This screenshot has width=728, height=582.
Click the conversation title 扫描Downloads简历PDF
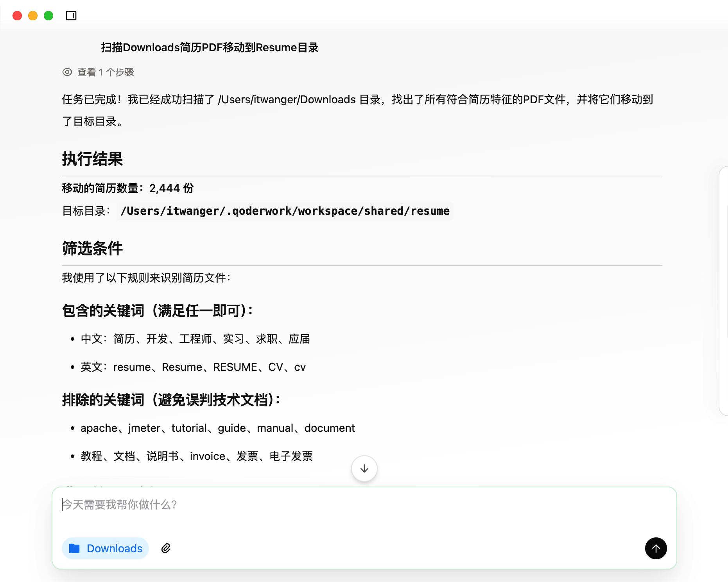click(x=210, y=47)
